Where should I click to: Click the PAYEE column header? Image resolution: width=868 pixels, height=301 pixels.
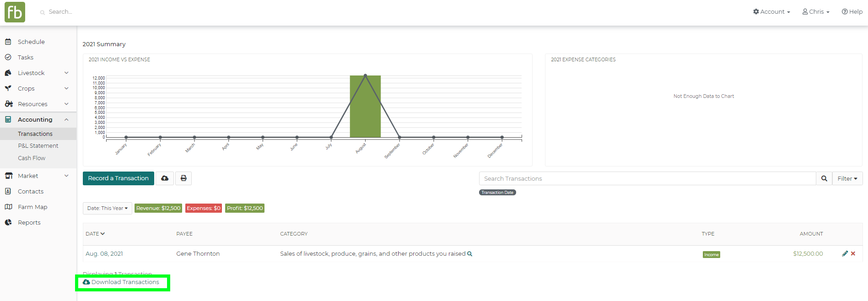pyautogui.click(x=184, y=234)
